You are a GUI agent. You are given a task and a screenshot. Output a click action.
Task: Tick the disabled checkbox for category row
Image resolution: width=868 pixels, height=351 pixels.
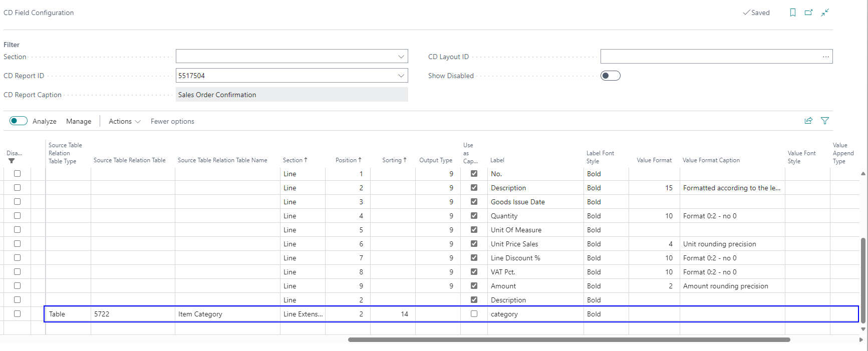point(17,314)
